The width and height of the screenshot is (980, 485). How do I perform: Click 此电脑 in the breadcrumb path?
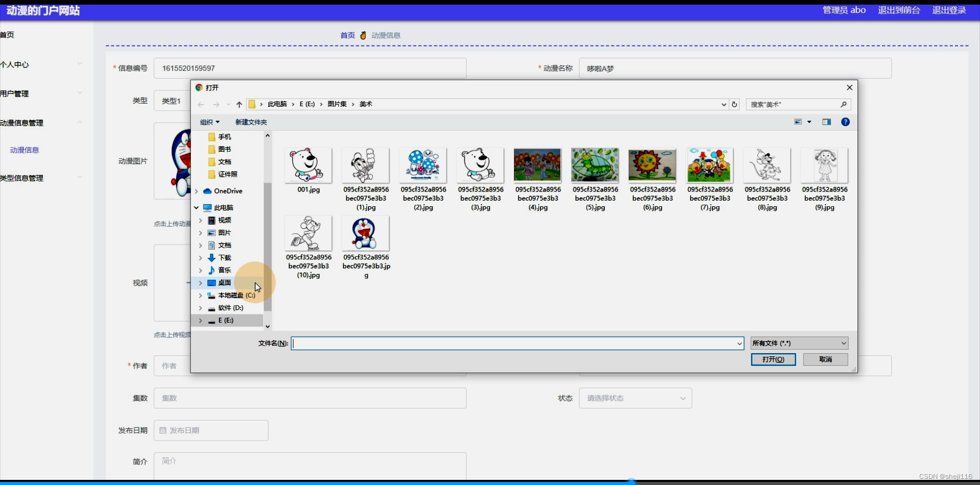click(277, 104)
